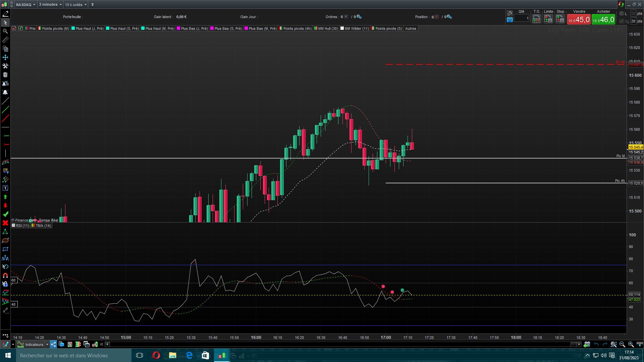Click the Qté quantity input field
The width and height of the screenshot is (644, 362).
coord(522,18)
